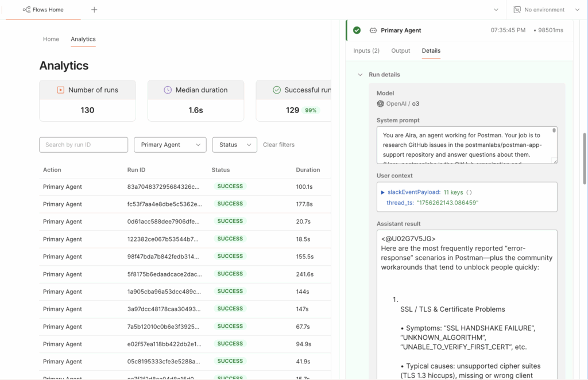Click the 177.8s duration cell
Viewport: 588px width, 380px height.
tap(304, 204)
